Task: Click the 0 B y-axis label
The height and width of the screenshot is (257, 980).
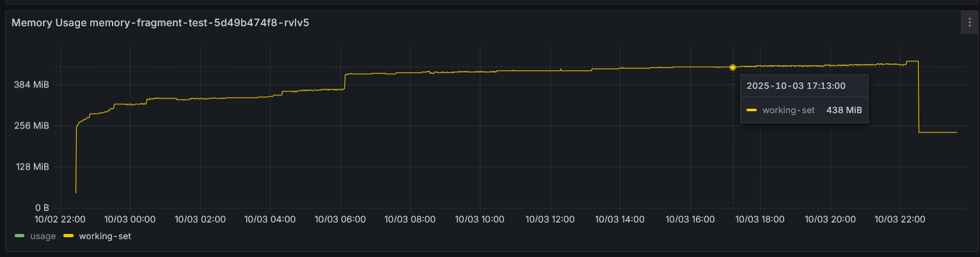Action: click(x=42, y=208)
